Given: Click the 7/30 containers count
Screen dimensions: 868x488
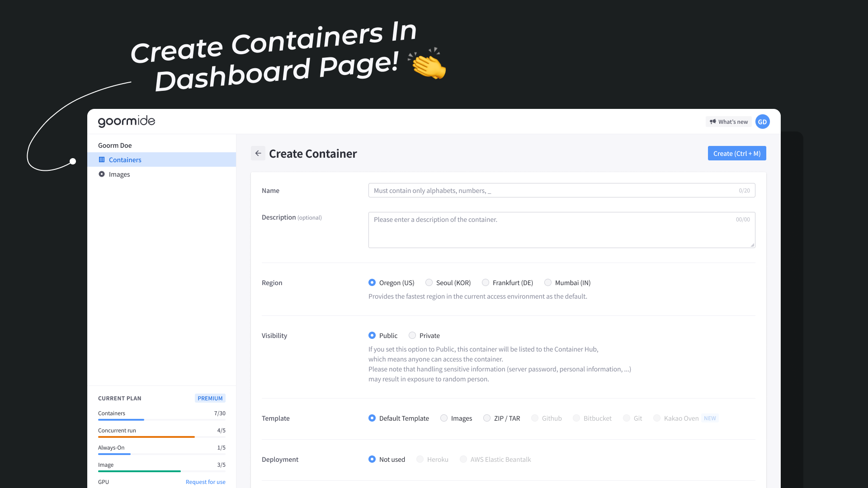Looking at the screenshot, I should pos(220,413).
